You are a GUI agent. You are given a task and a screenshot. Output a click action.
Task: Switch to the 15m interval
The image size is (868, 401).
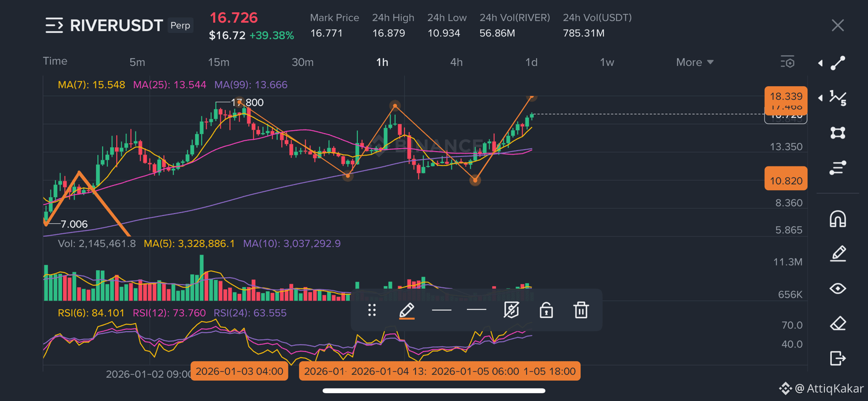[218, 62]
